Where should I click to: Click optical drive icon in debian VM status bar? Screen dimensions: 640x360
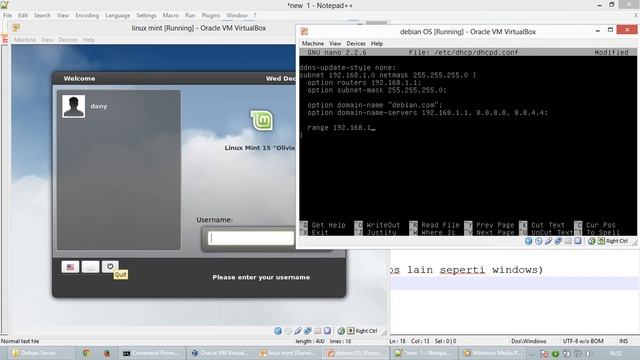tap(538, 241)
